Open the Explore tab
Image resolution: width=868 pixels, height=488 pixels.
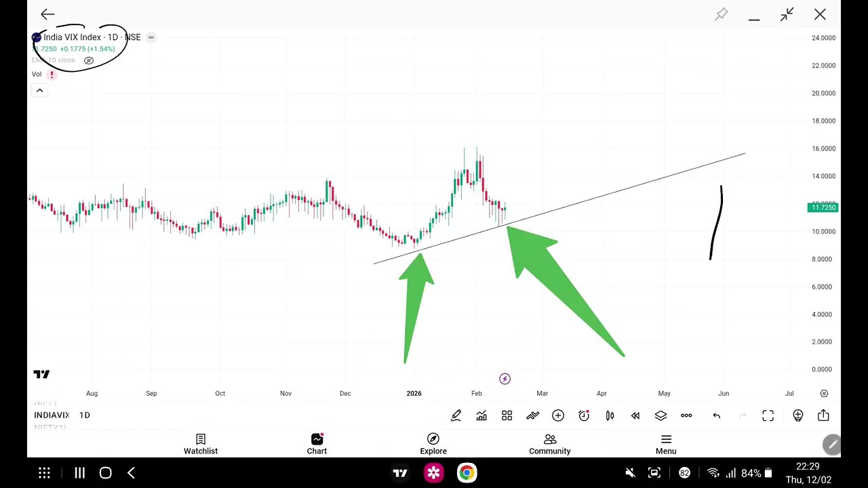click(x=433, y=444)
